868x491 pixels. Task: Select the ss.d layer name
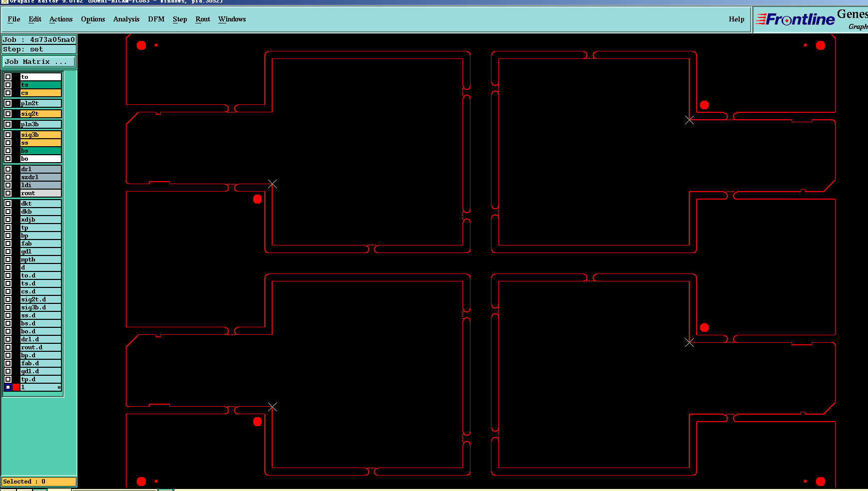pyautogui.click(x=40, y=315)
